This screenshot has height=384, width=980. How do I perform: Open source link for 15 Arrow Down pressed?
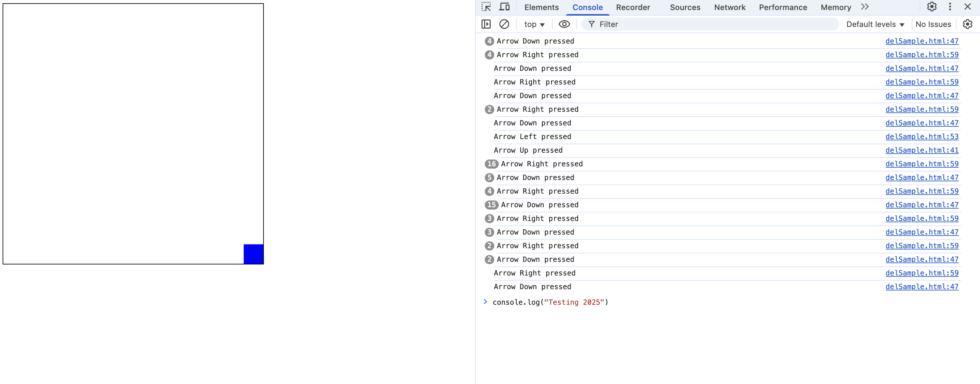point(922,205)
